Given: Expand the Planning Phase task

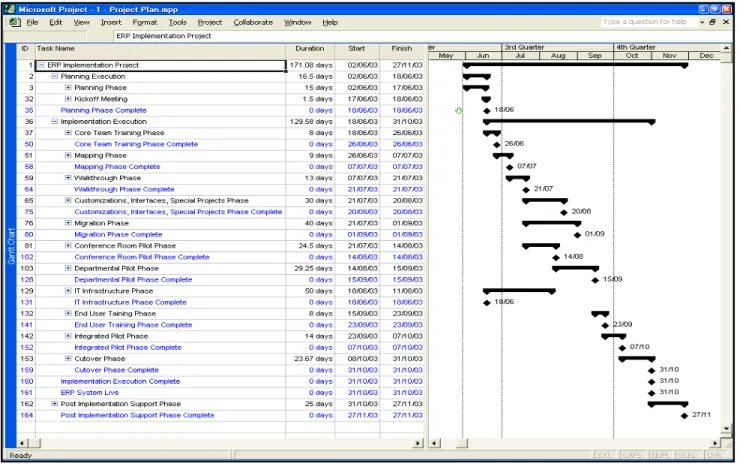Looking at the screenshot, I should 68,88.
